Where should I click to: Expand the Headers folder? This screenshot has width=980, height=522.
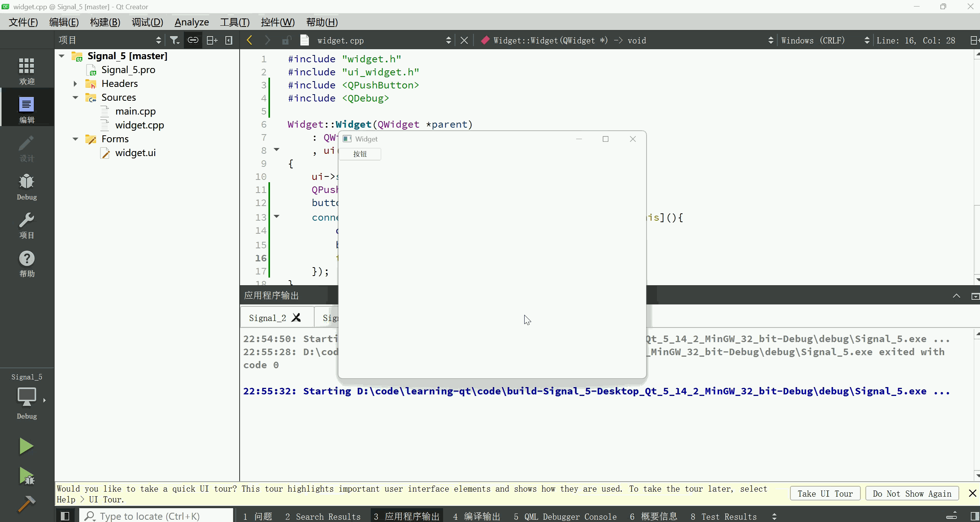coord(75,84)
